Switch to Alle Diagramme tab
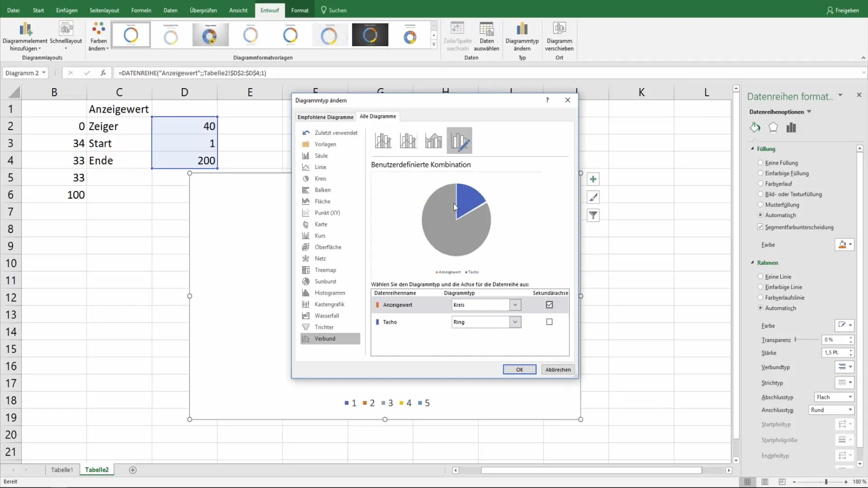 (x=378, y=116)
